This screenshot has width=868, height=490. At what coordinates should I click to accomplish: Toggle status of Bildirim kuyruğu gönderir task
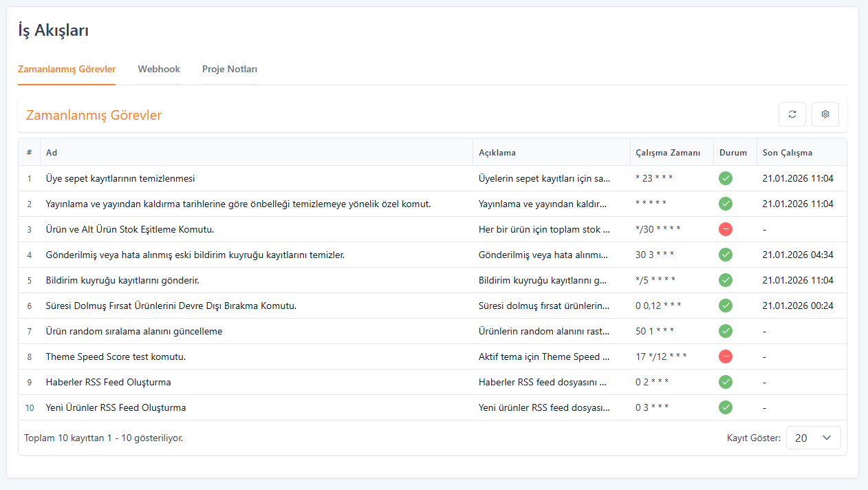726,280
